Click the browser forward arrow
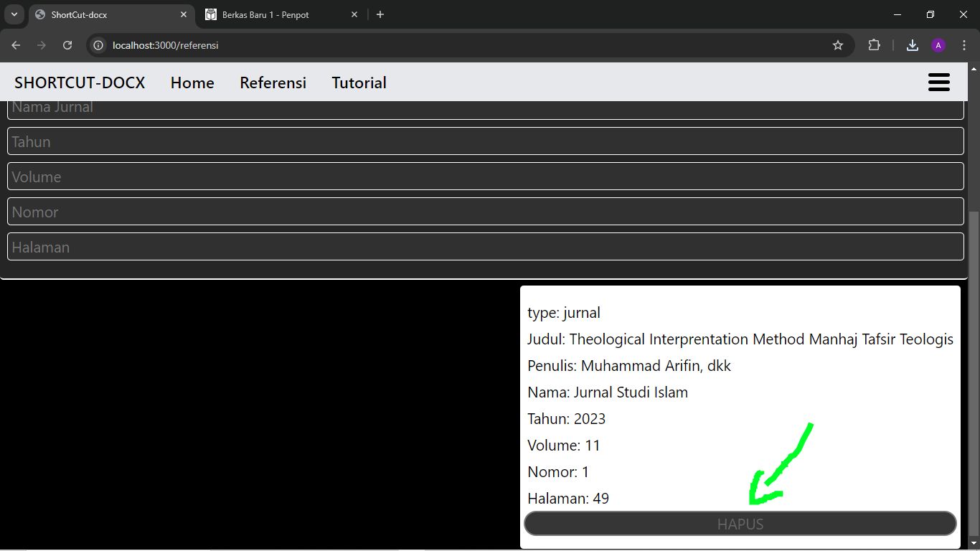This screenshot has height=551, width=980. point(42,45)
